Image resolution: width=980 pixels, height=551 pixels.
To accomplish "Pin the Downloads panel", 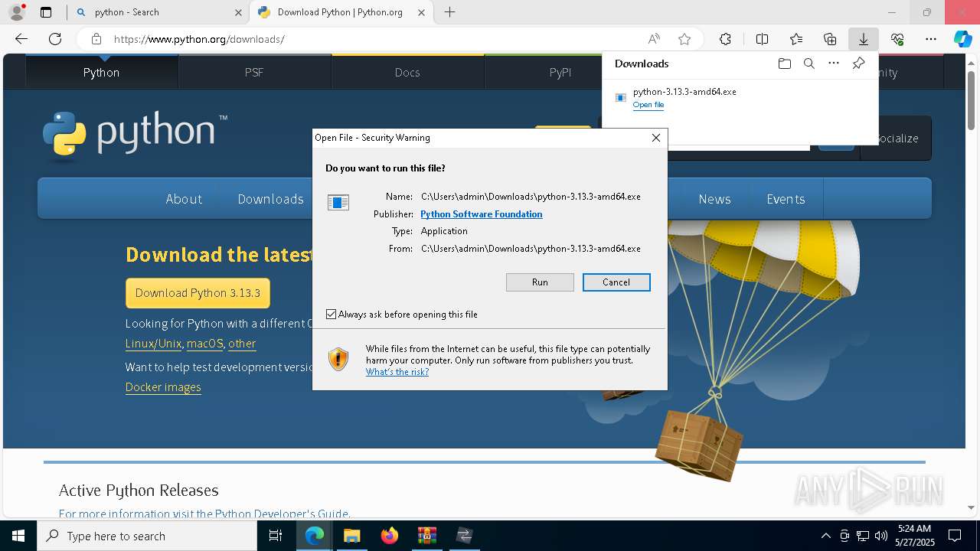I will (858, 64).
